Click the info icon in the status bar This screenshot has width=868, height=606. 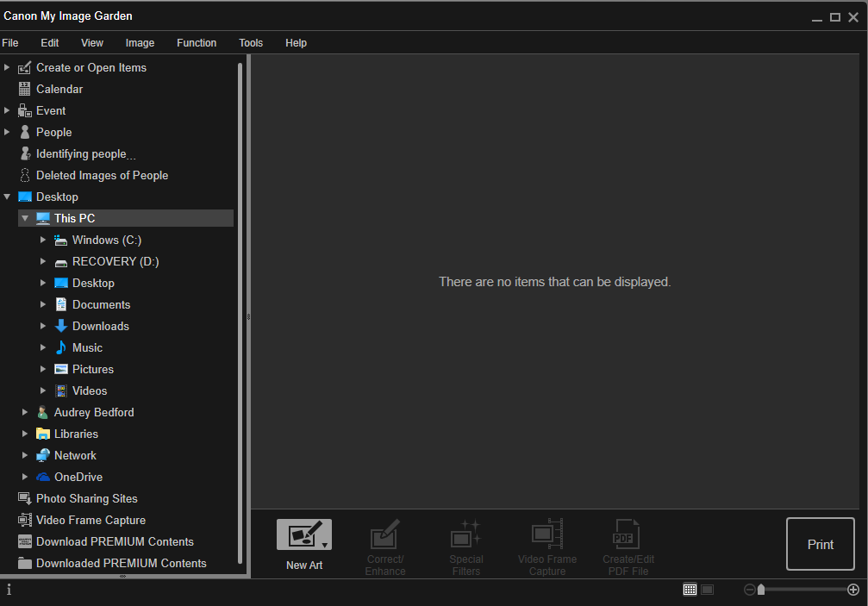(x=9, y=590)
